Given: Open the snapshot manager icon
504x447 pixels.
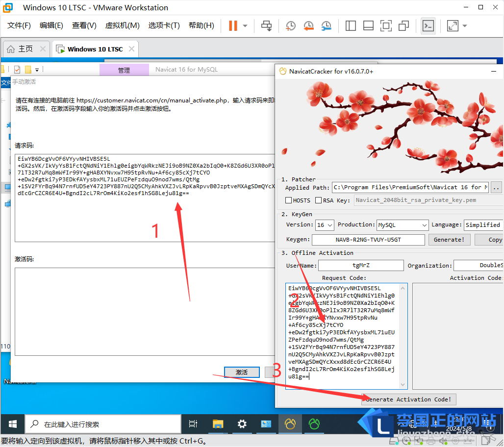Looking at the screenshot, I should pyautogui.click(x=326, y=25).
